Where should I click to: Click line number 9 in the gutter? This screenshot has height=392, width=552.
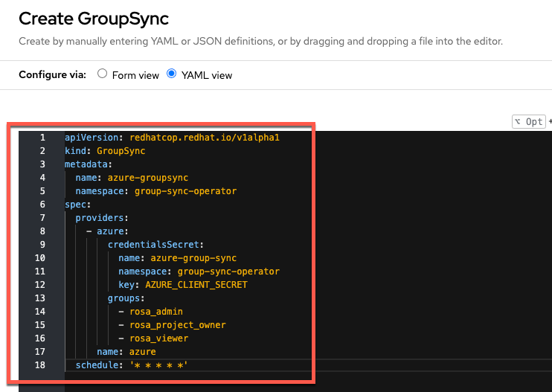[42, 245]
